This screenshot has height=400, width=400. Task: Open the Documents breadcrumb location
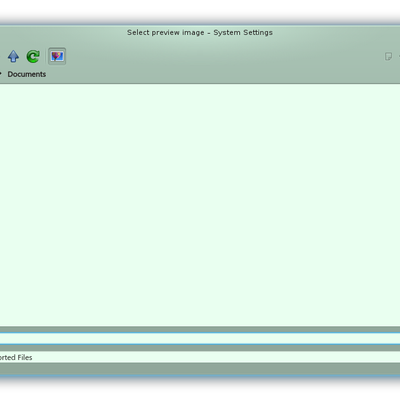click(x=27, y=74)
